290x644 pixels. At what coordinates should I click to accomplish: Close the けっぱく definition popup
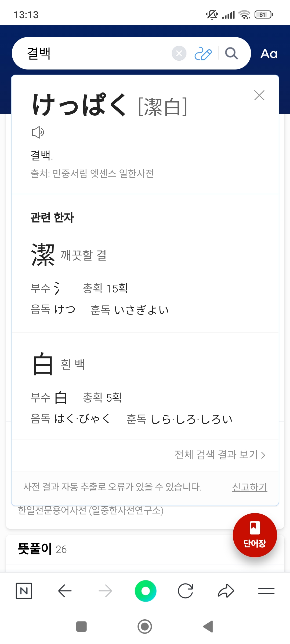(259, 95)
